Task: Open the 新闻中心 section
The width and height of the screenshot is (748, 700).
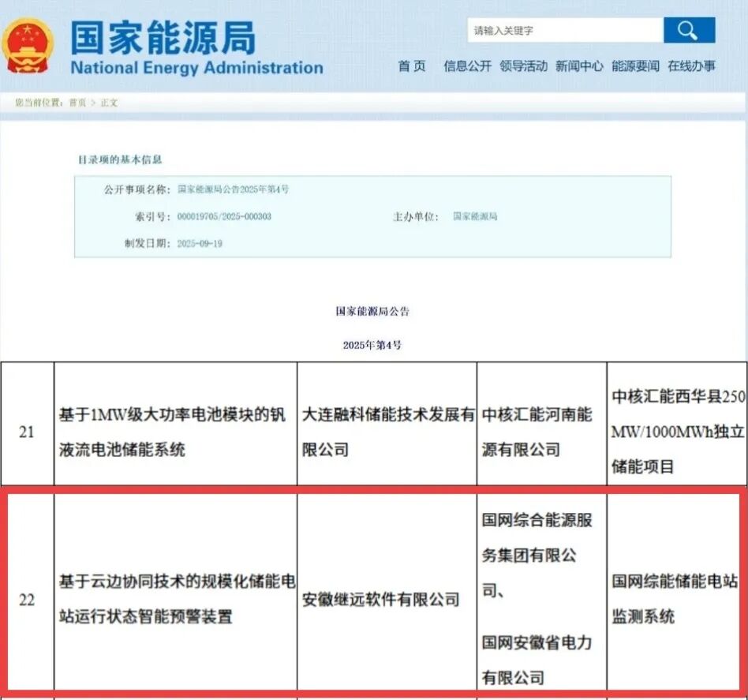Action: (579, 66)
